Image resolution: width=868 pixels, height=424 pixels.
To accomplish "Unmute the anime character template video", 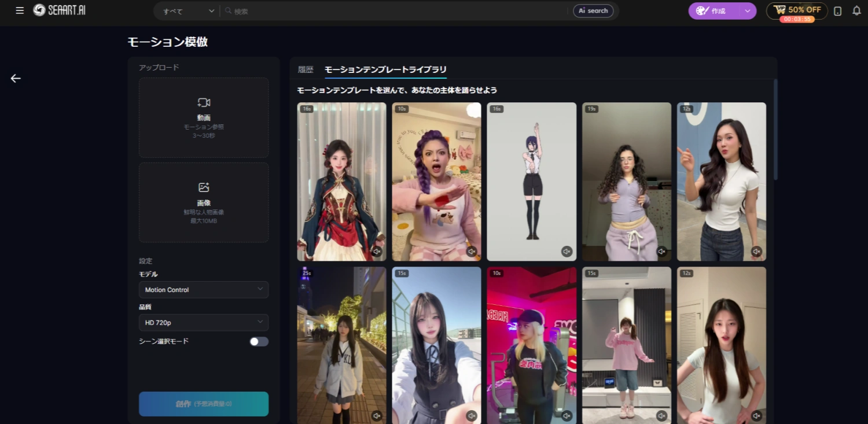I will (567, 251).
